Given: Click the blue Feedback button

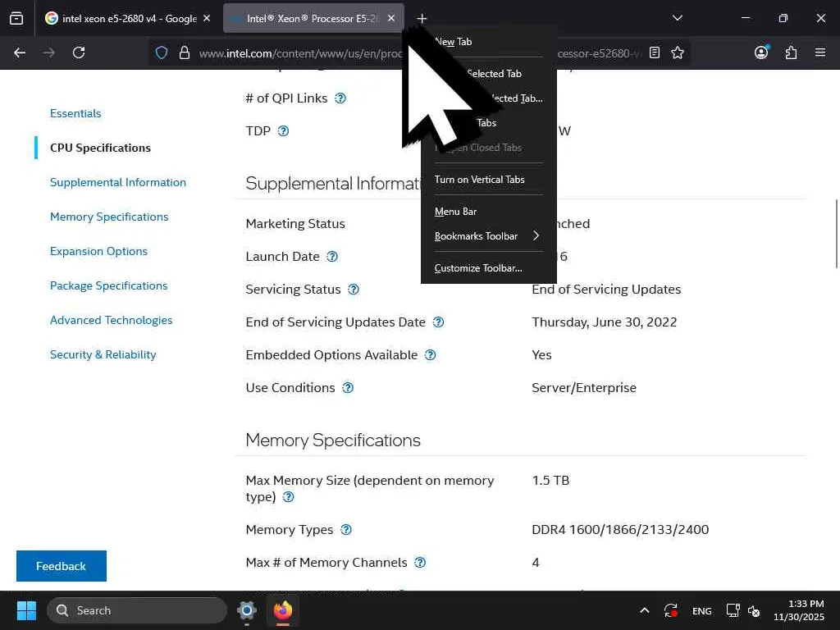Looking at the screenshot, I should click(61, 566).
